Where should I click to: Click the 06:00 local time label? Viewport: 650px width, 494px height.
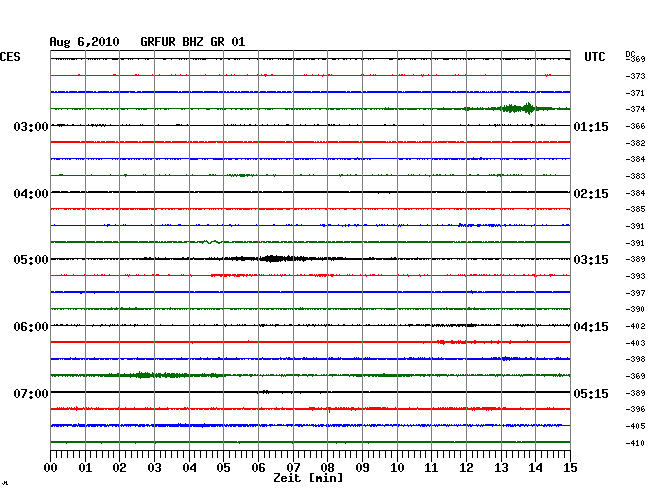coord(31,327)
